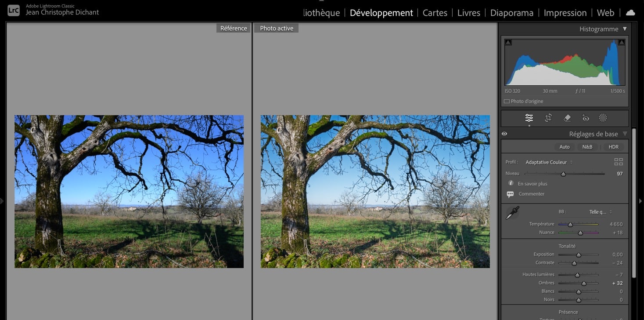Click the Auto tone button
This screenshot has width=644, height=320.
565,147
